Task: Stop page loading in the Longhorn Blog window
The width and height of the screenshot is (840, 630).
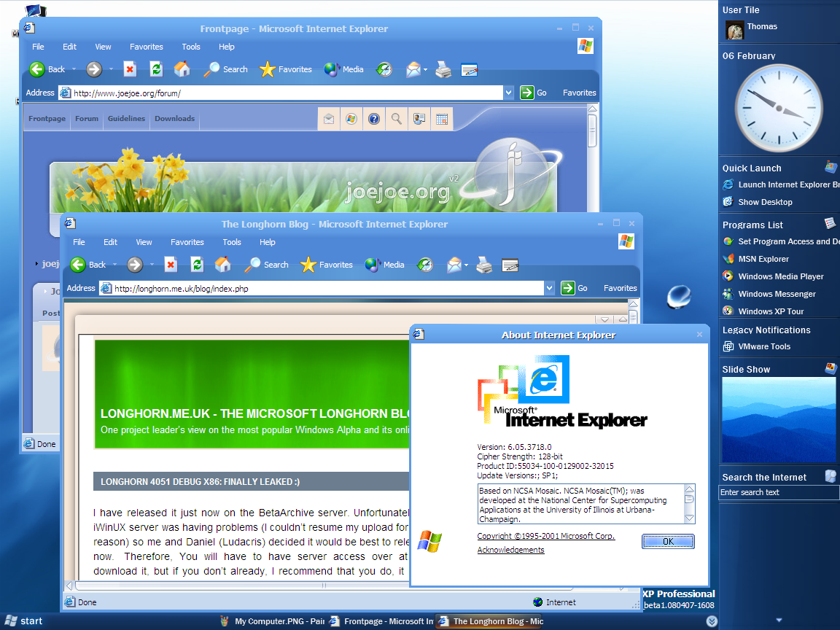Action: (171, 265)
